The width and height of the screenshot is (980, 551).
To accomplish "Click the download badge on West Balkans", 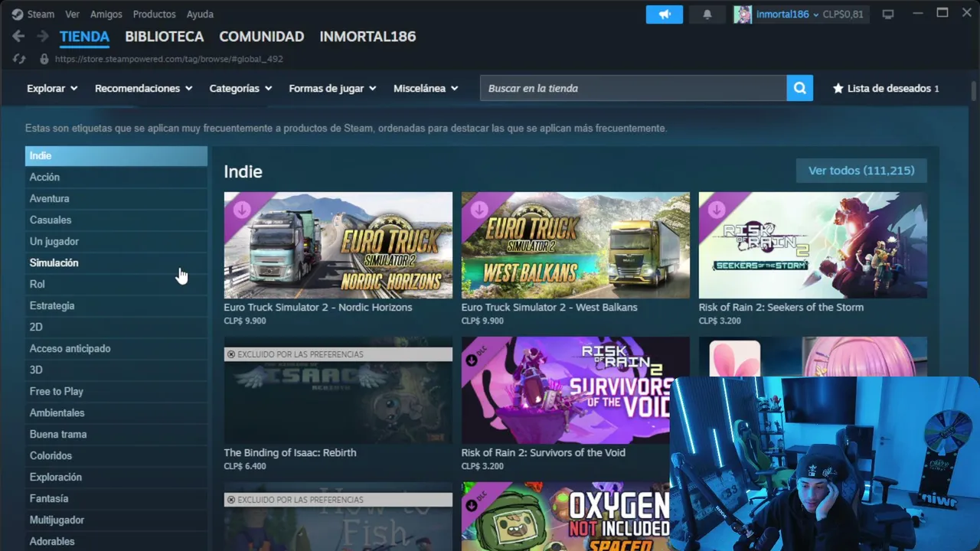I will [479, 210].
